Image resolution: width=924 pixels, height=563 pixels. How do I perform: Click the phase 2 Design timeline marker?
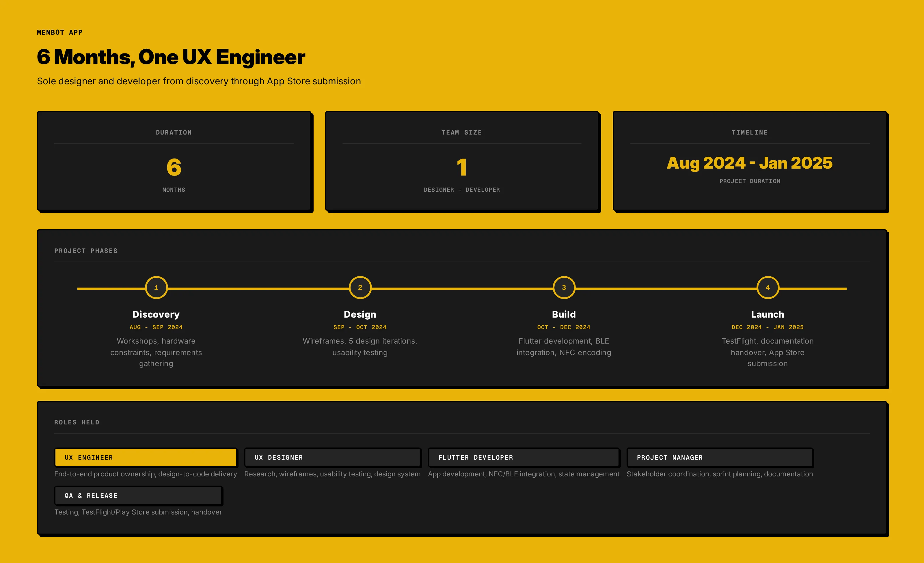tap(360, 288)
